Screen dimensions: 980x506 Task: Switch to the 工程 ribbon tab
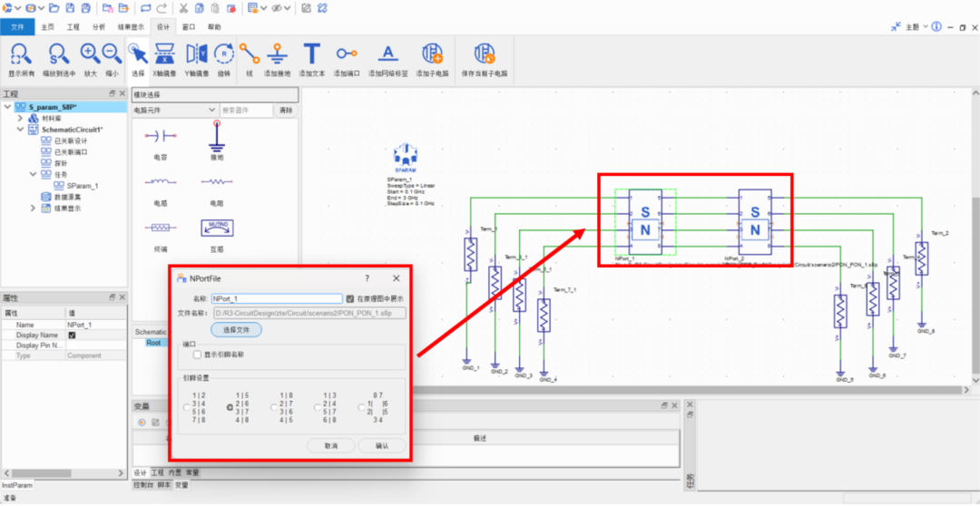(73, 27)
